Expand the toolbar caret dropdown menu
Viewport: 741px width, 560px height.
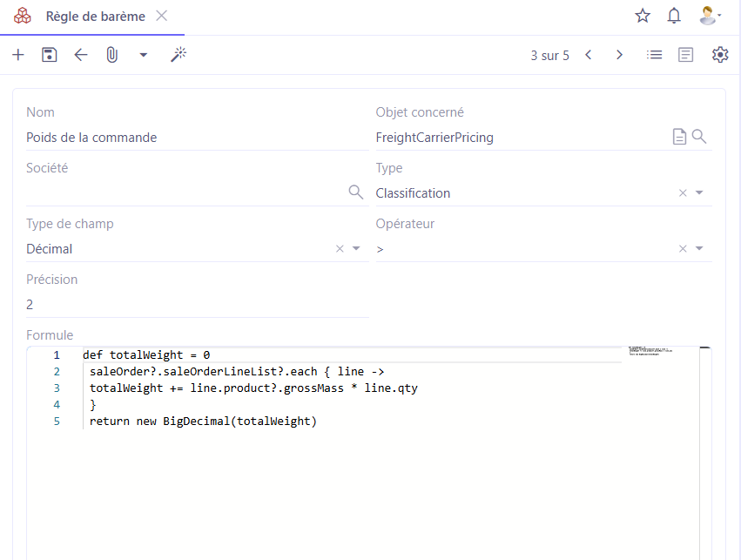coord(144,55)
